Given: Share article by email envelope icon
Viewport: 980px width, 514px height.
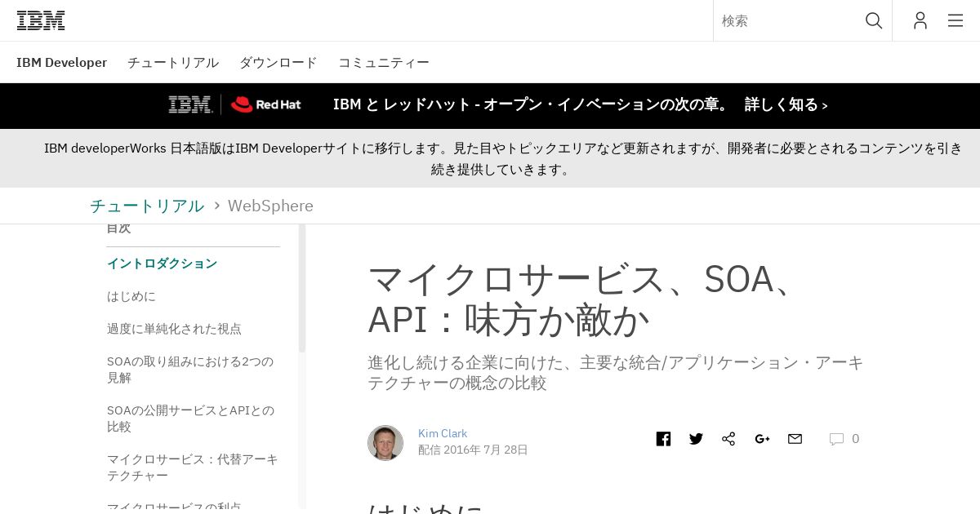Looking at the screenshot, I should point(795,439).
